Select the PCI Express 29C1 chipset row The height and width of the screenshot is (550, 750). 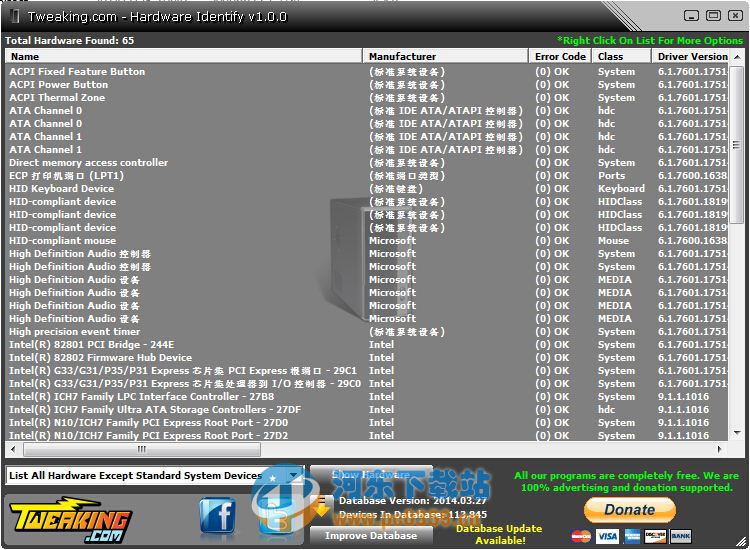pos(367,371)
